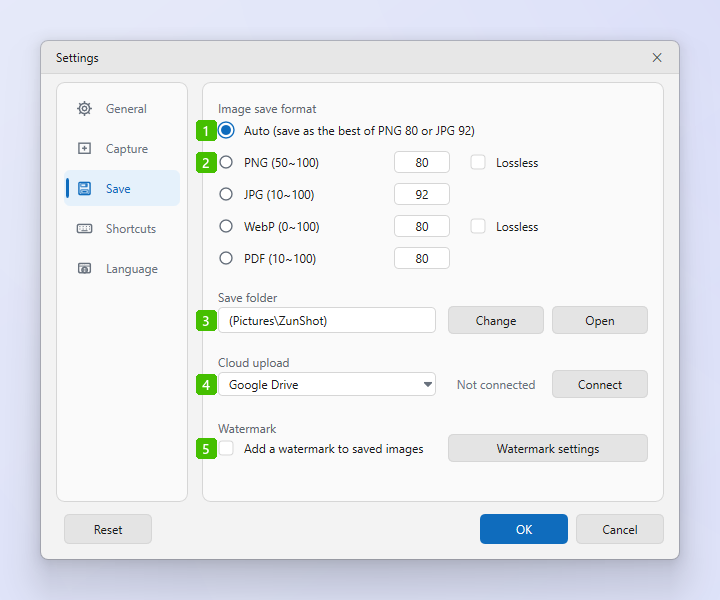Click the 'Not connected' status text

click(x=496, y=385)
